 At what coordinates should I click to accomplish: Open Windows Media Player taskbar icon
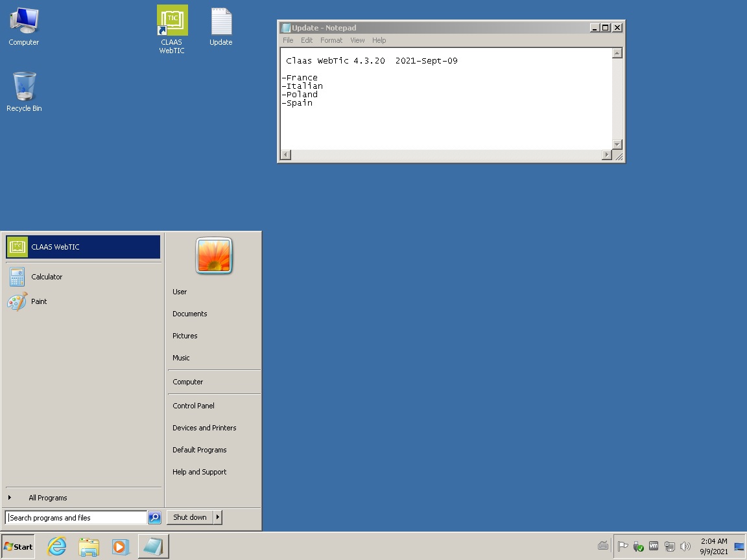(121, 546)
